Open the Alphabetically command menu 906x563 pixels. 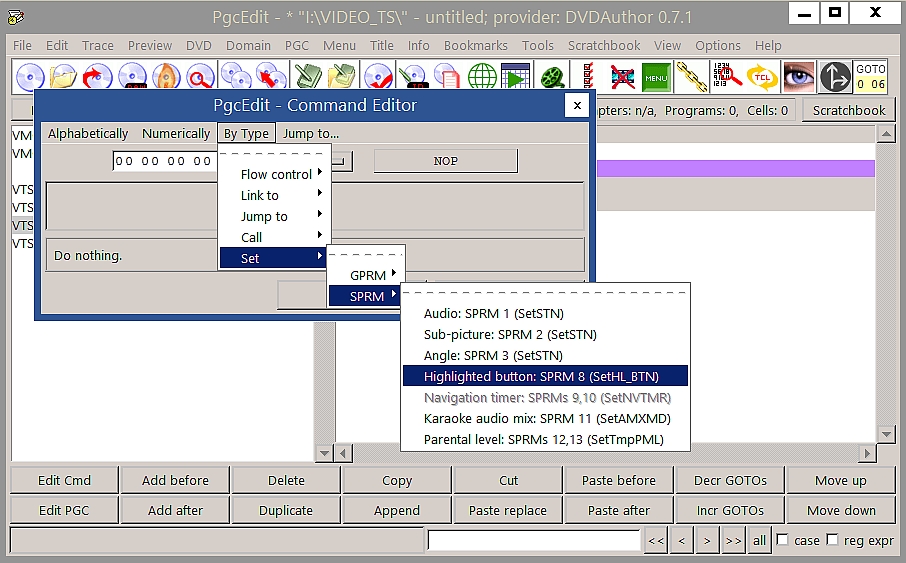pyautogui.click(x=88, y=134)
